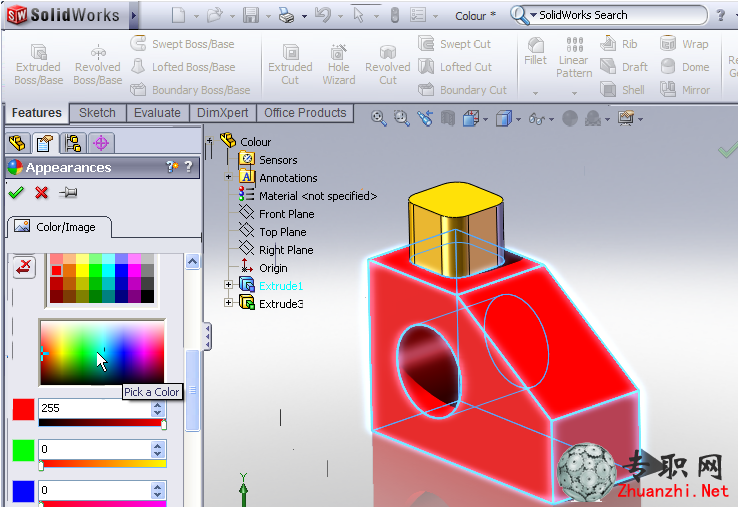
Task: Open the DimXpertManager tab
Action: [101, 143]
